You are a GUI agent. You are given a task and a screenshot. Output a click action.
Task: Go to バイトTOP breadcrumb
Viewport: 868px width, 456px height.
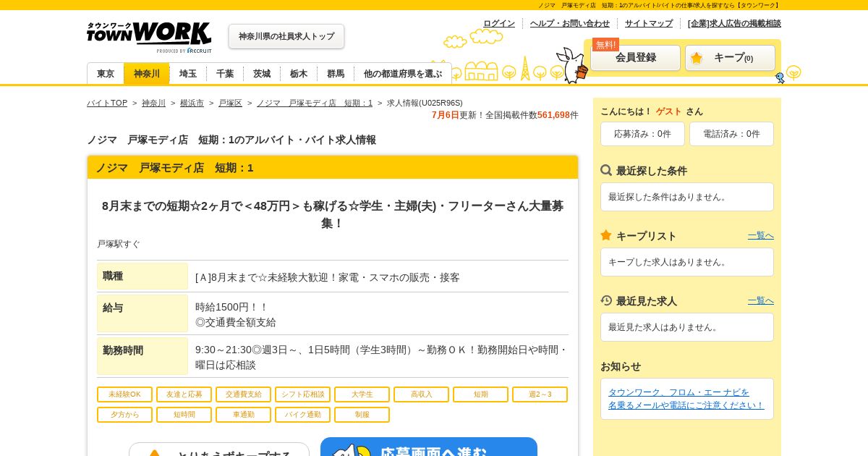(107, 103)
